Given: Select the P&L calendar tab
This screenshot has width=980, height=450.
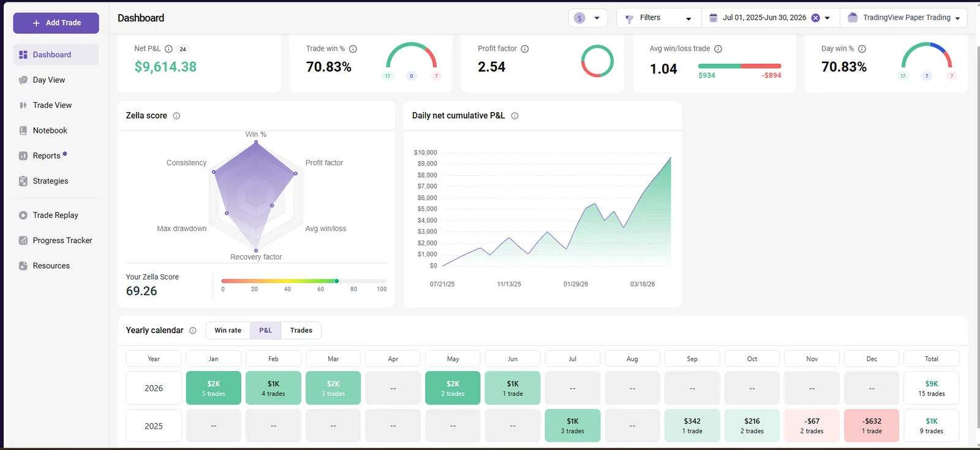Looking at the screenshot, I should coord(265,331).
